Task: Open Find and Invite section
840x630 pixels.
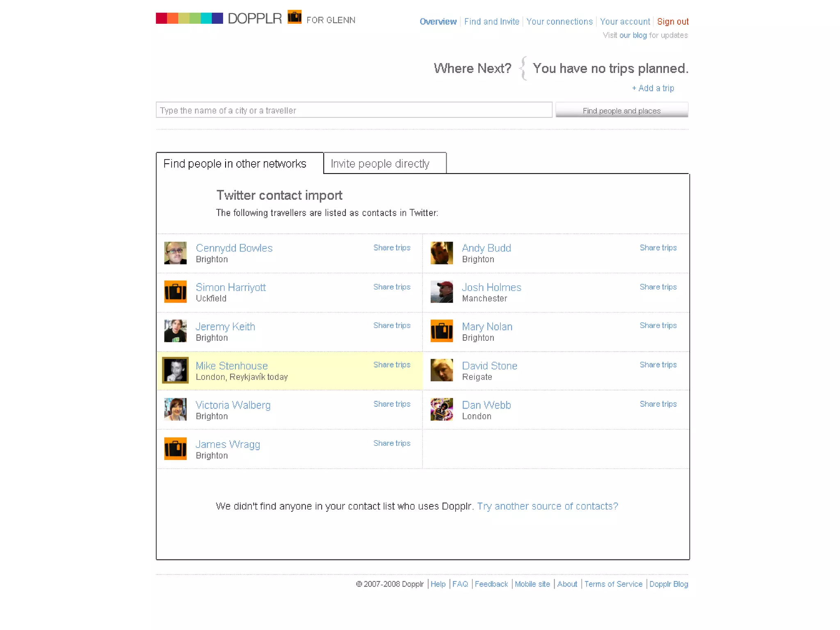Action: point(491,22)
